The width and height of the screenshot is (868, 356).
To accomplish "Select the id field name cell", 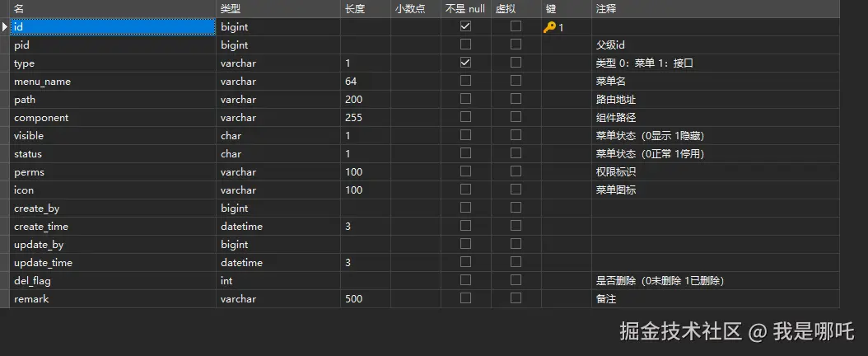I will (113, 26).
